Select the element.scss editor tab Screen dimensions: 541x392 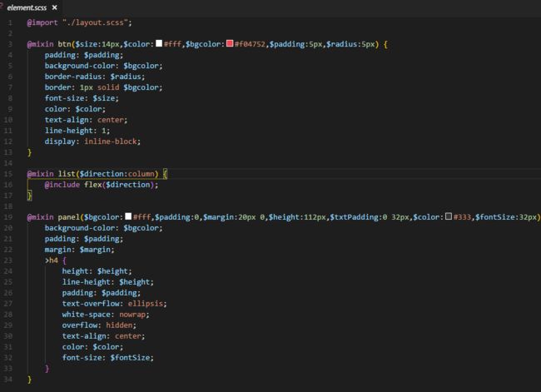click(30, 7)
